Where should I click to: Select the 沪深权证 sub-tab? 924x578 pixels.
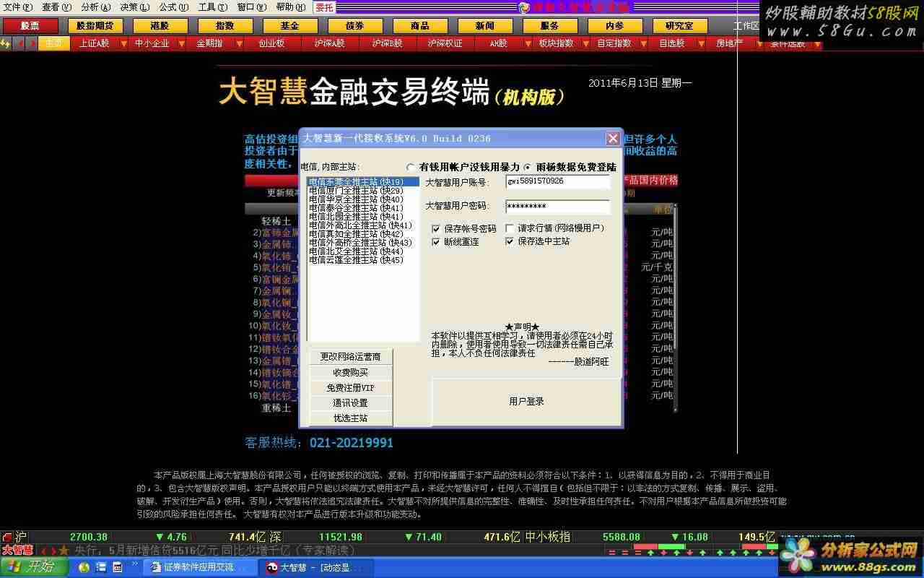445,43
